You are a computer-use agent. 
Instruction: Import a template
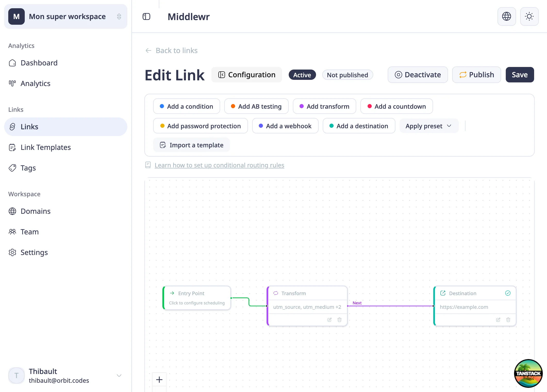click(191, 145)
